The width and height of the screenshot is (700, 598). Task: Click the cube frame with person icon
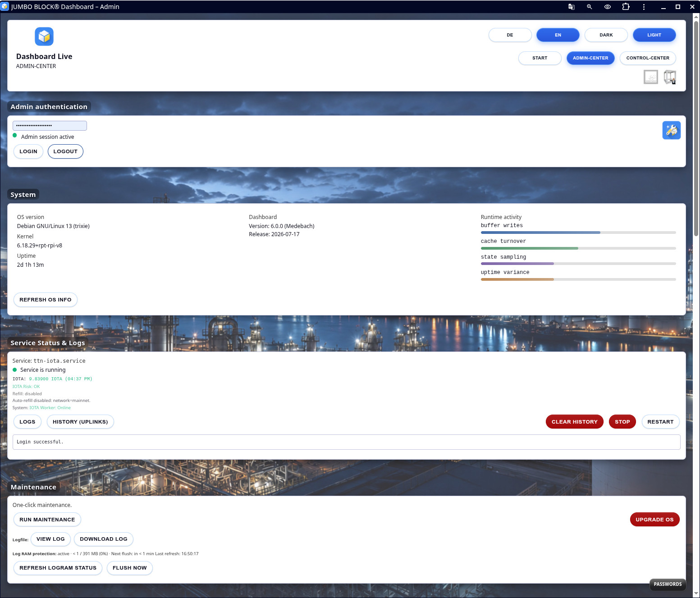670,77
